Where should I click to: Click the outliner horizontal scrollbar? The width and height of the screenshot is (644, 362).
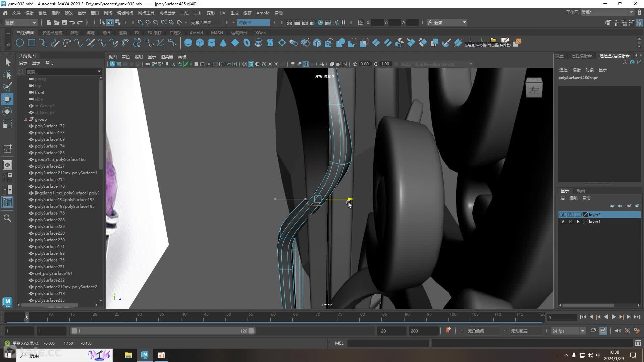tap(50, 305)
